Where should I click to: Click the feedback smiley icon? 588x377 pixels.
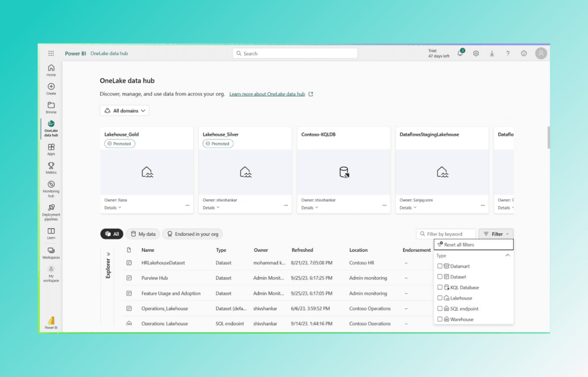click(x=524, y=53)
